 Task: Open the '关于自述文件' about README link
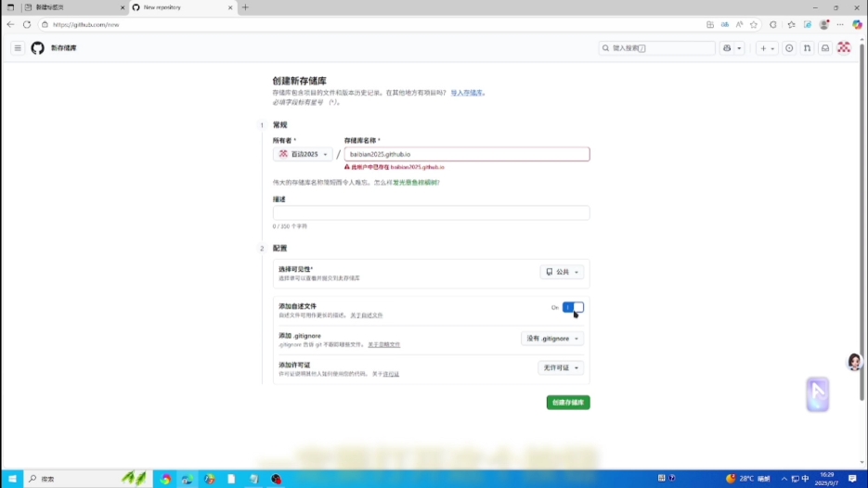click(x=367, y=315)
